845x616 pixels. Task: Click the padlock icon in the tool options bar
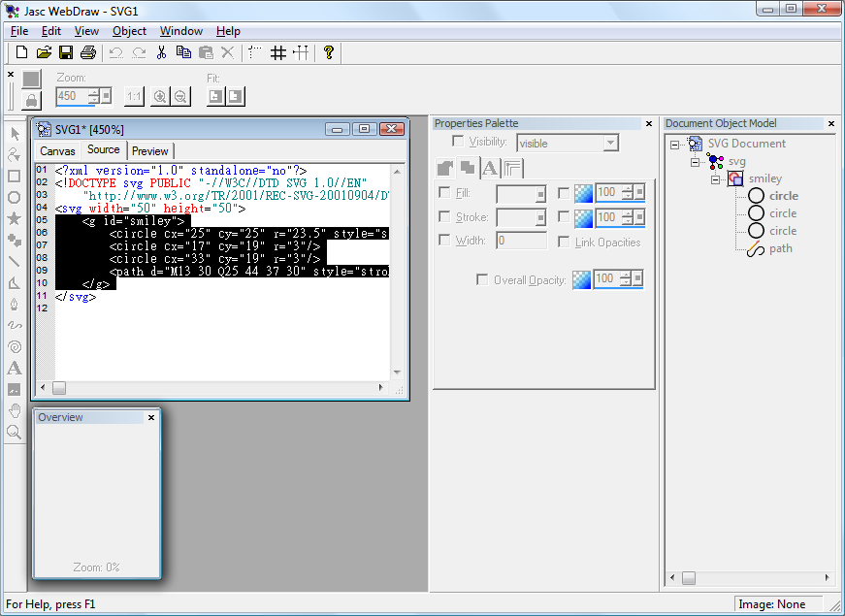(31, 100)
